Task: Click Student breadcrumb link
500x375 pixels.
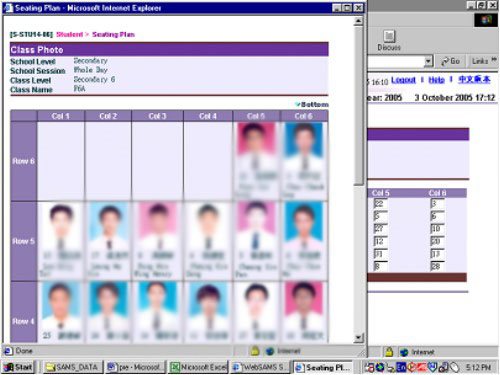Action: click(x=69, y=34)
